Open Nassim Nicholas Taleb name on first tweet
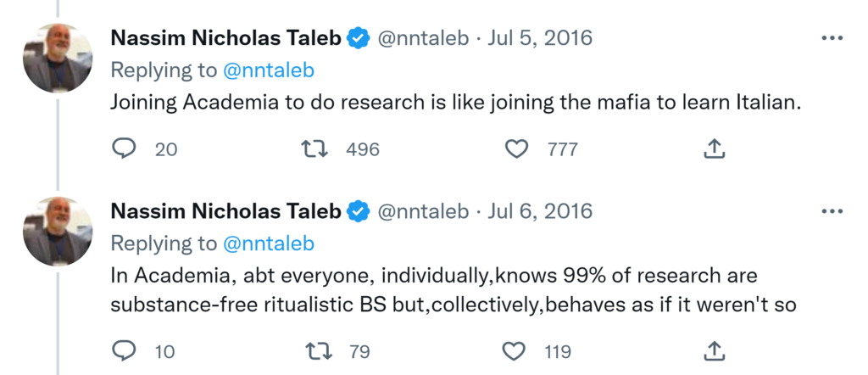 click(x=225, y=39)
